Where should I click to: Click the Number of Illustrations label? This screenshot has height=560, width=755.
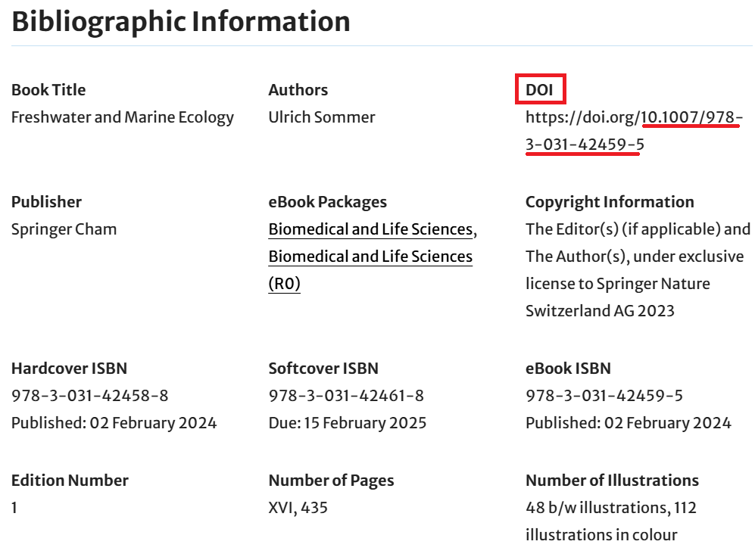pos(613,481)
